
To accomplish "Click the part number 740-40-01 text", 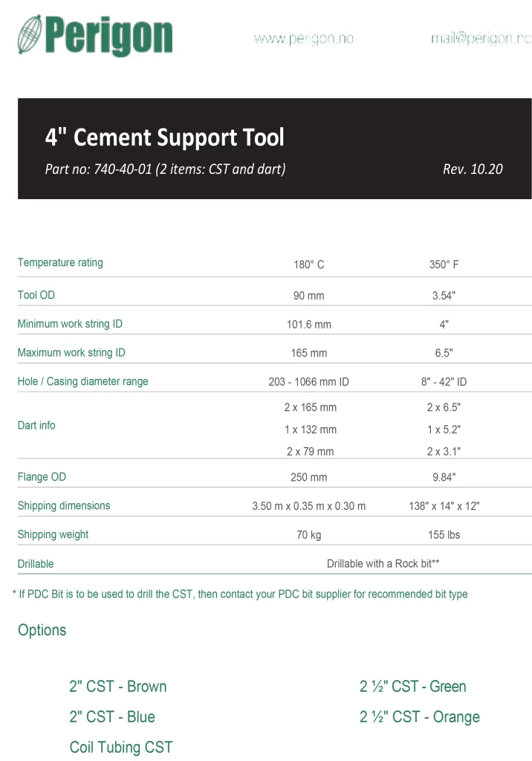I will point(165,169).
